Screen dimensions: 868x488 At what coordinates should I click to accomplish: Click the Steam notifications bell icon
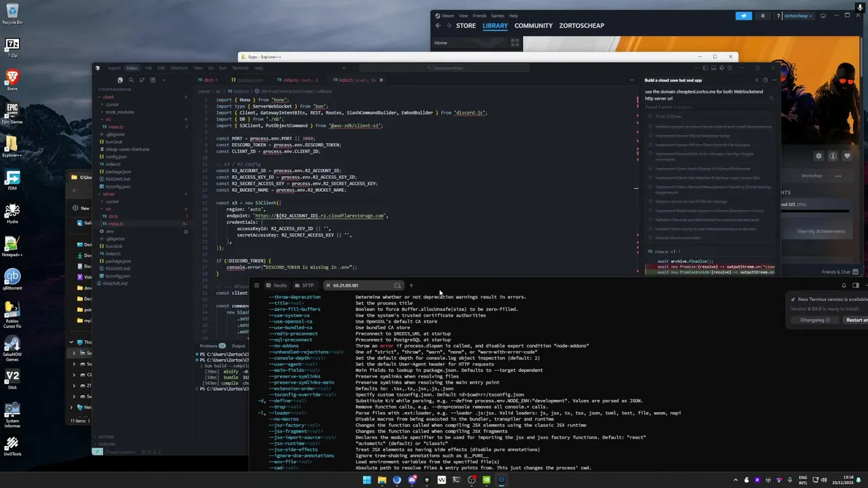763,16
